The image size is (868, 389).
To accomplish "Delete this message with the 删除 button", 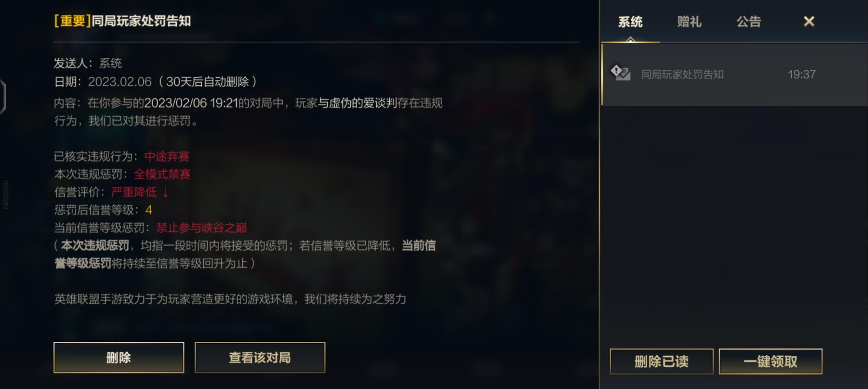I will pos(119,357).
